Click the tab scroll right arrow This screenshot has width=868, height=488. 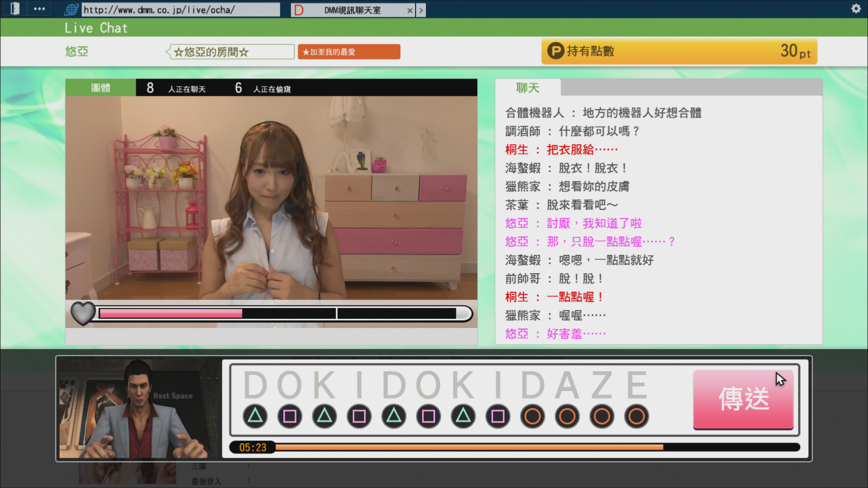pos(421,10)
